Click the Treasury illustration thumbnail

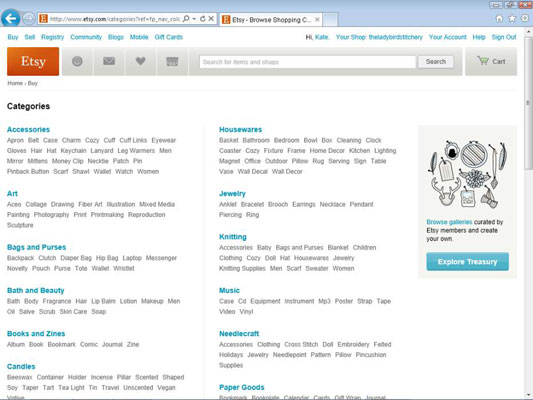(x=467, y=173)
